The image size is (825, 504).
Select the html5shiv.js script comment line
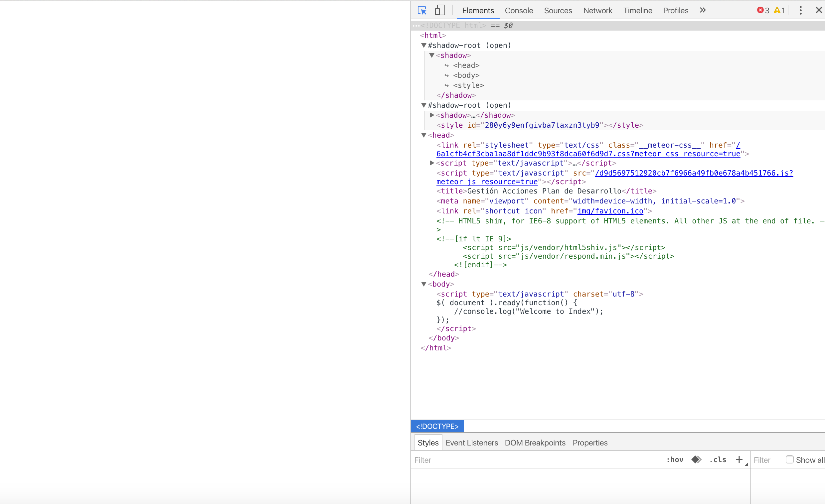[564, 247]
